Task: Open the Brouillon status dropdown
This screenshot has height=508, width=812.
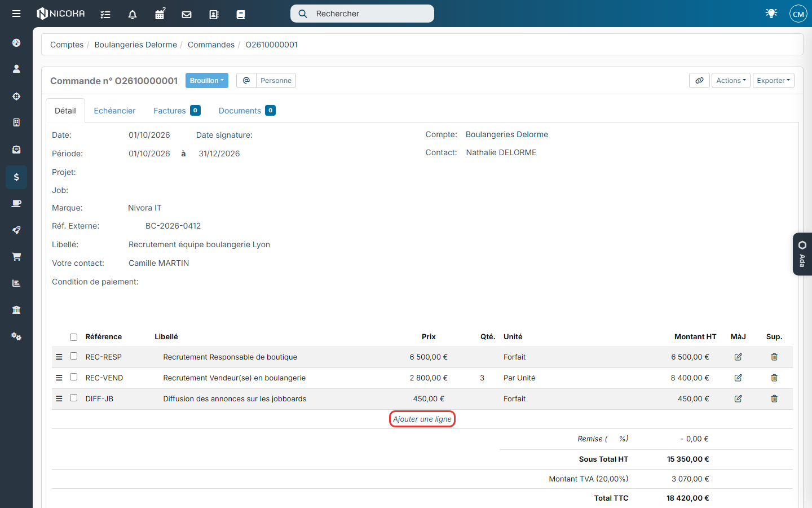Action: click(x=207, y=81)
